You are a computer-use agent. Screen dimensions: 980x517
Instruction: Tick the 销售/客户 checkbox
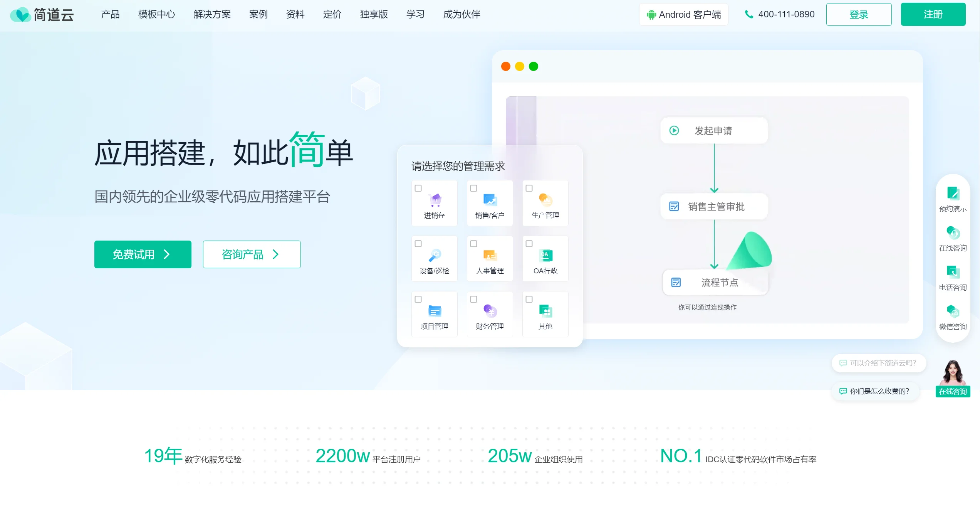pyautogui.click(x=474, y=188)
